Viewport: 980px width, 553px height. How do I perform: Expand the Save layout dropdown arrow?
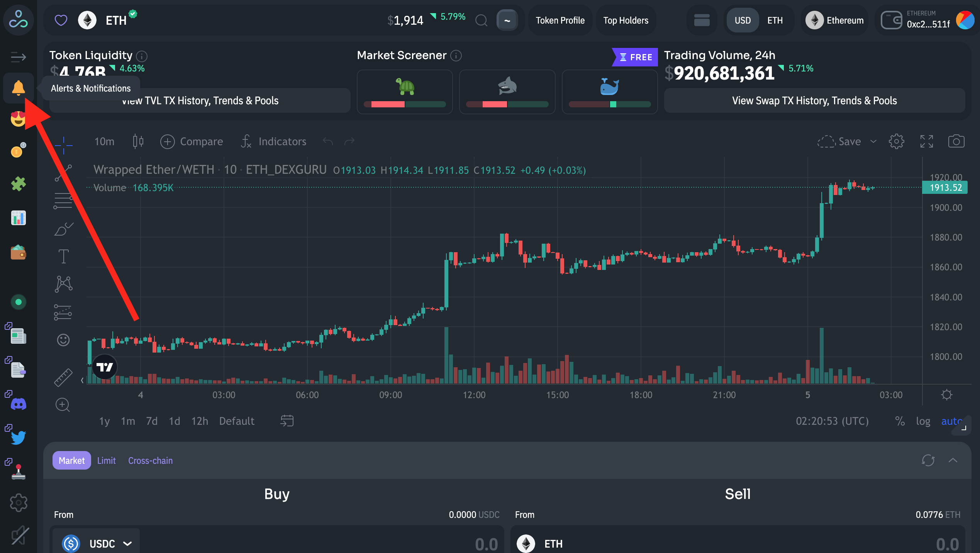[x=873, y=141]
